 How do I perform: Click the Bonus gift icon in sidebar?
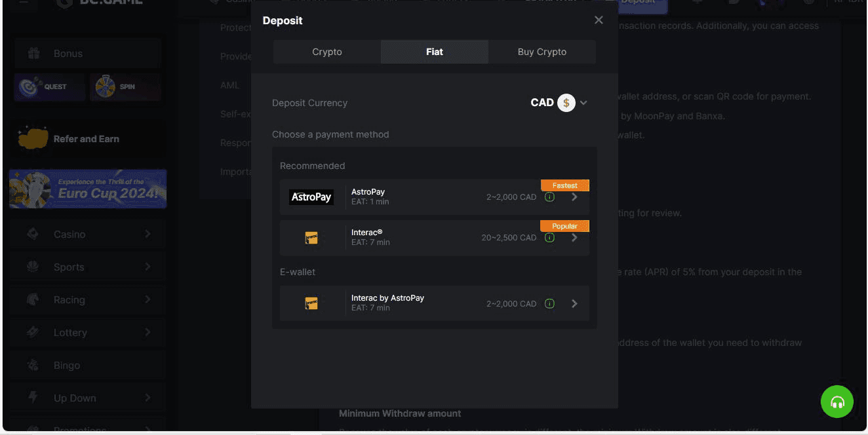[33, 54]
